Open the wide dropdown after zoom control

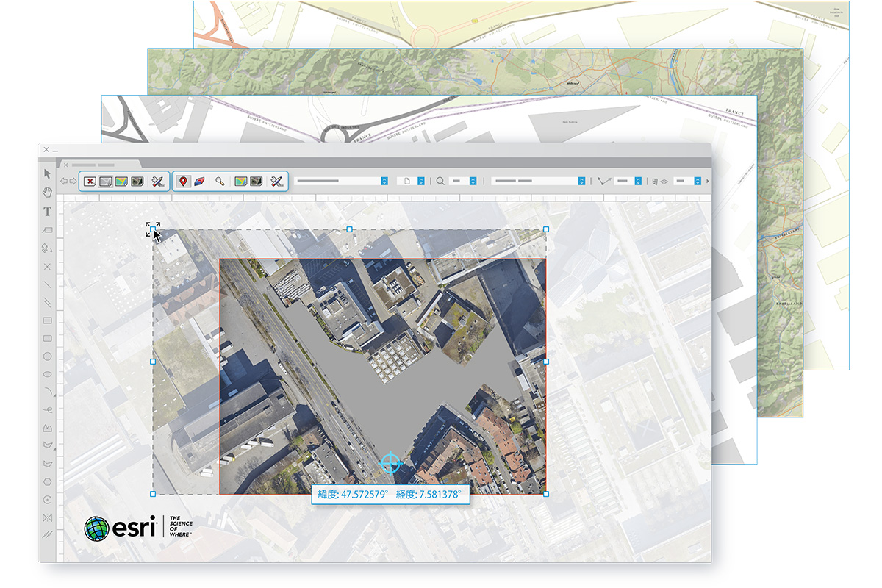click(x=539, y=181)
